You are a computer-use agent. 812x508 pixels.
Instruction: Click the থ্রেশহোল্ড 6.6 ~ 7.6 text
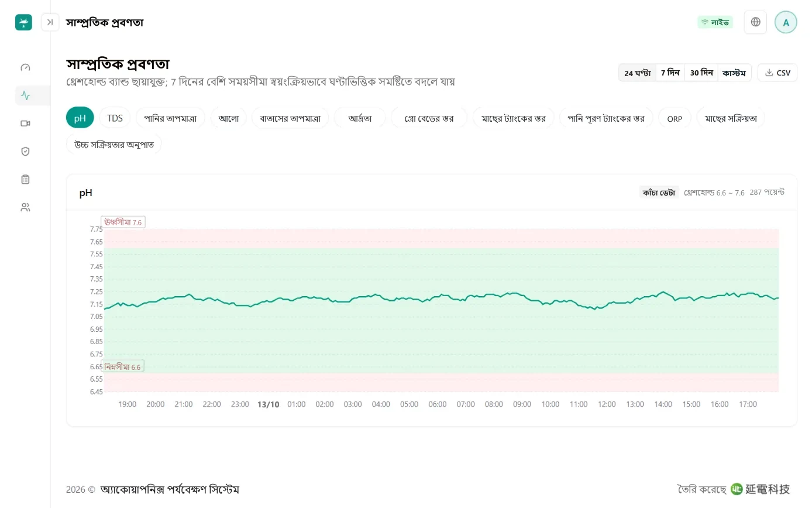coord(714,193)
